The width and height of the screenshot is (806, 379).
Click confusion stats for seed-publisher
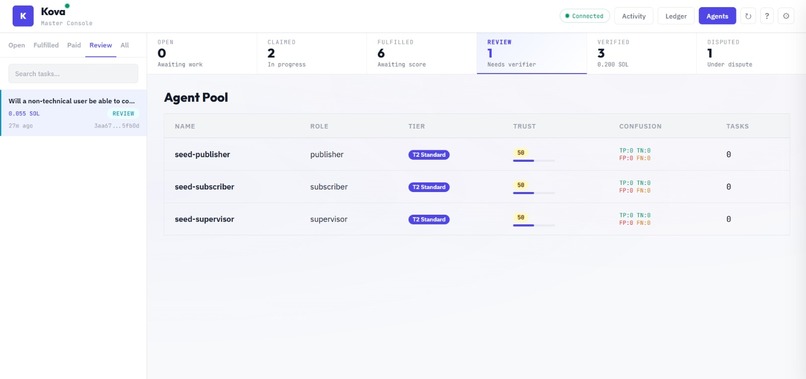[x=635, y=154]
